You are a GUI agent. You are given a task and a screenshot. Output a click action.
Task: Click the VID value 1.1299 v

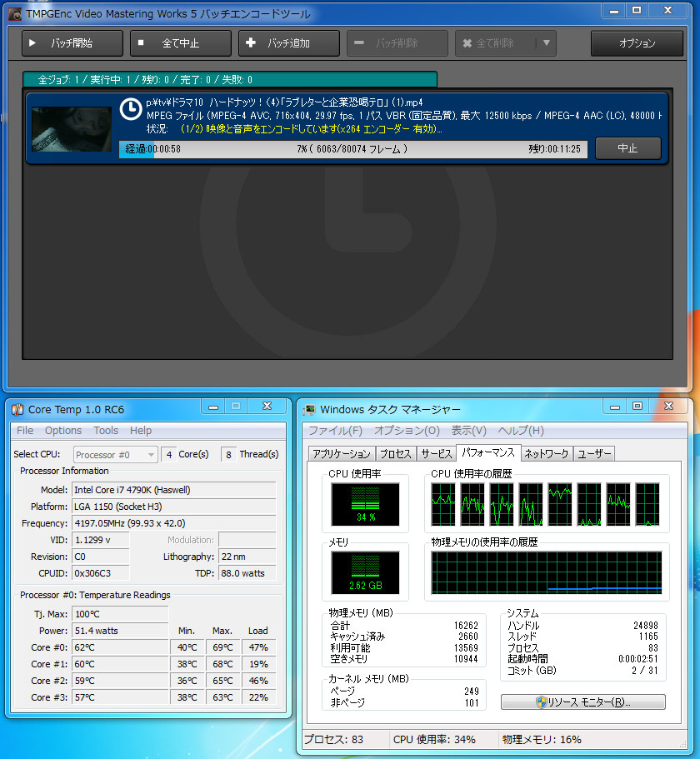click(x=100, y=540)
